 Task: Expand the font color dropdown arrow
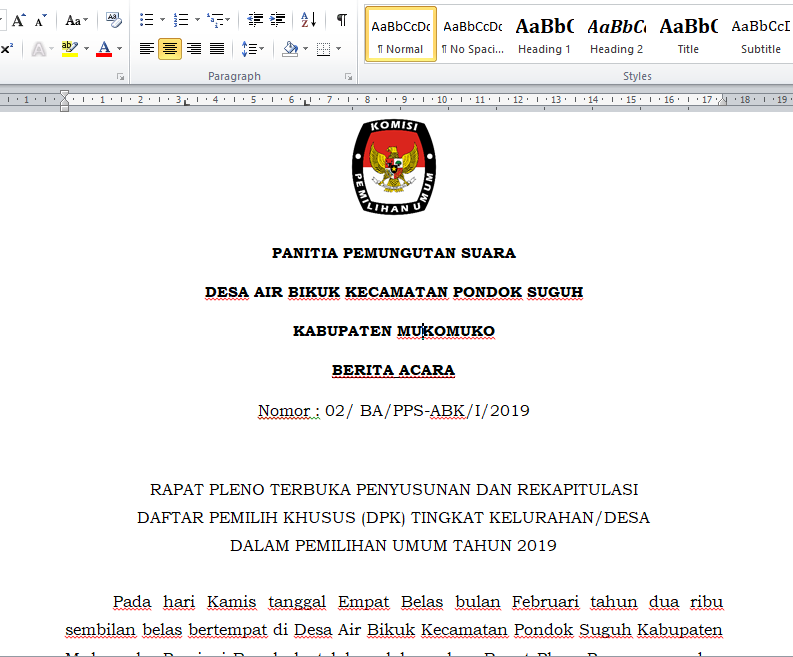[x=120, y=49]
